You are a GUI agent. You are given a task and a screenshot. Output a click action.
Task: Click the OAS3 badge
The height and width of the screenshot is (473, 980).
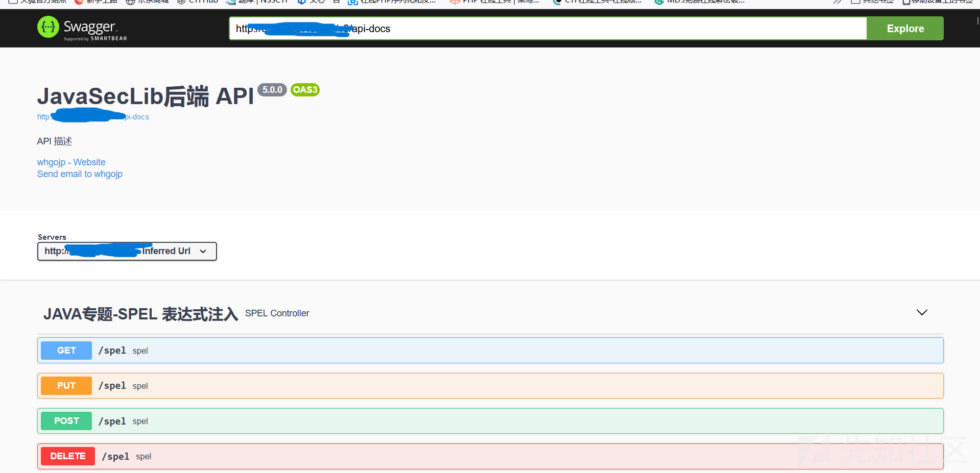(x=305, y=90)
